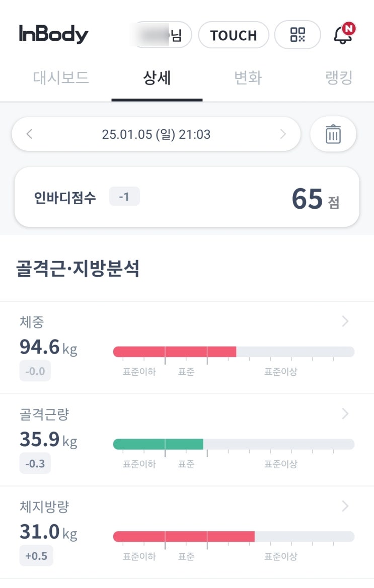Go to next measurement date arrow

tap(283, 134)
